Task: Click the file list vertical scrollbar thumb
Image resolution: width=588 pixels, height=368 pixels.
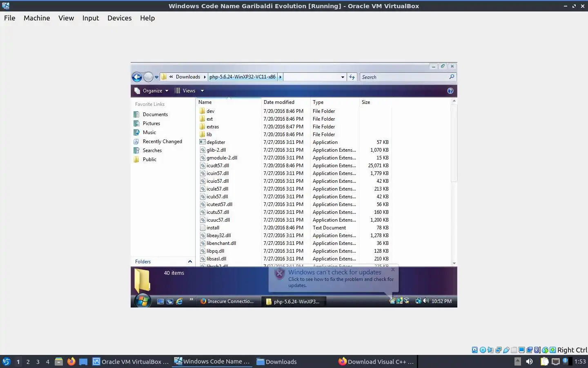Action: click(x=454, y=143)
